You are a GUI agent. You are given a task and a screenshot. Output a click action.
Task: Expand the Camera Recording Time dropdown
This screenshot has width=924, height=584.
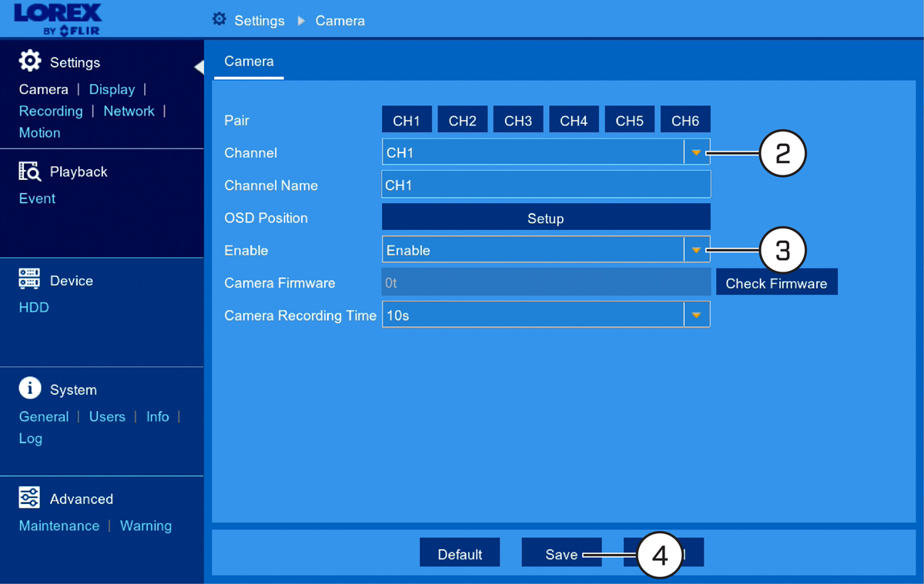click(x=696, y=315)
